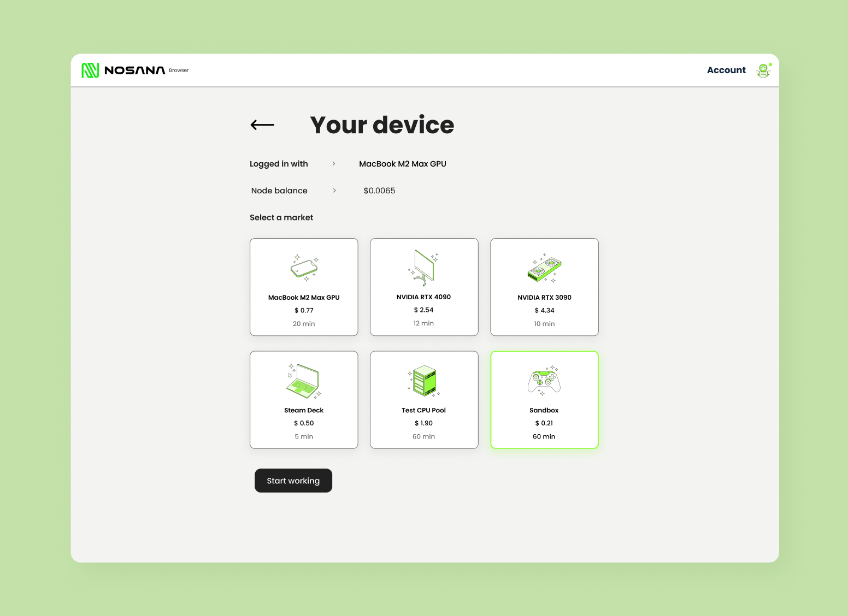The image size is (848, 616).
Task: Click the Node balance label
Action: [279, 191]
